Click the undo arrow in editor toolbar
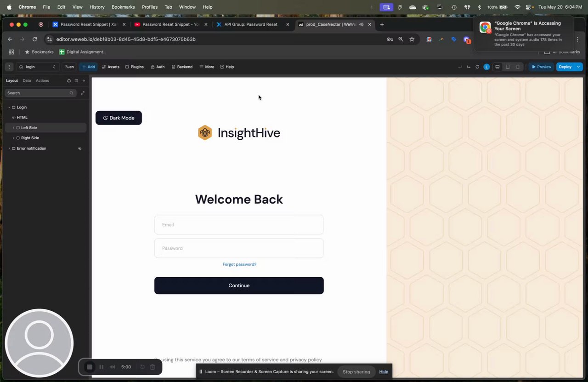Image resolution: width=588 pixels, height=382 pixels. coord(460,67)
